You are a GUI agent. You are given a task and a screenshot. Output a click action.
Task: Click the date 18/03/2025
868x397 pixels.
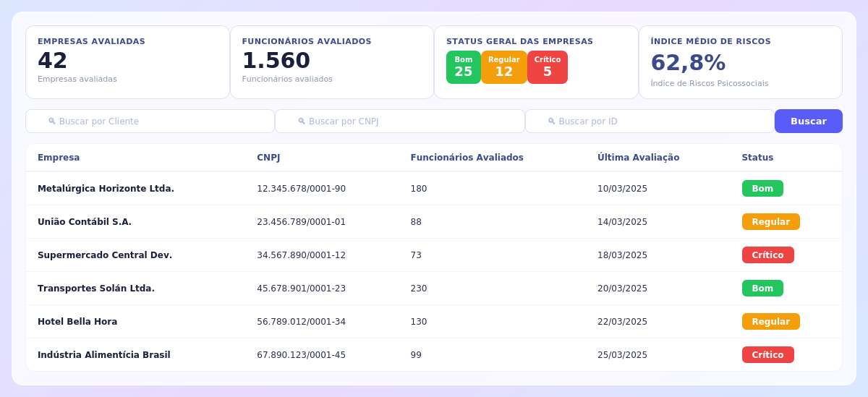tap(622, 255)
